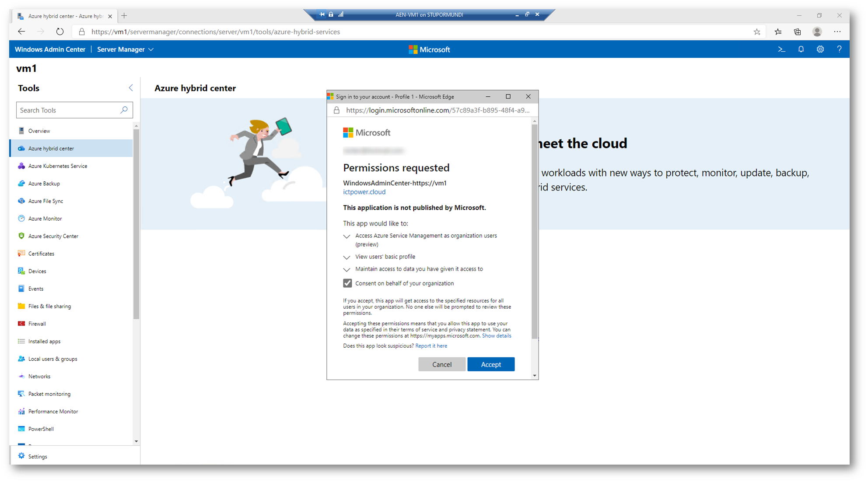The width and height of the screenshot is (868, 483).
Task: Open the help question mark icon
Action: [x=839, y=49]
